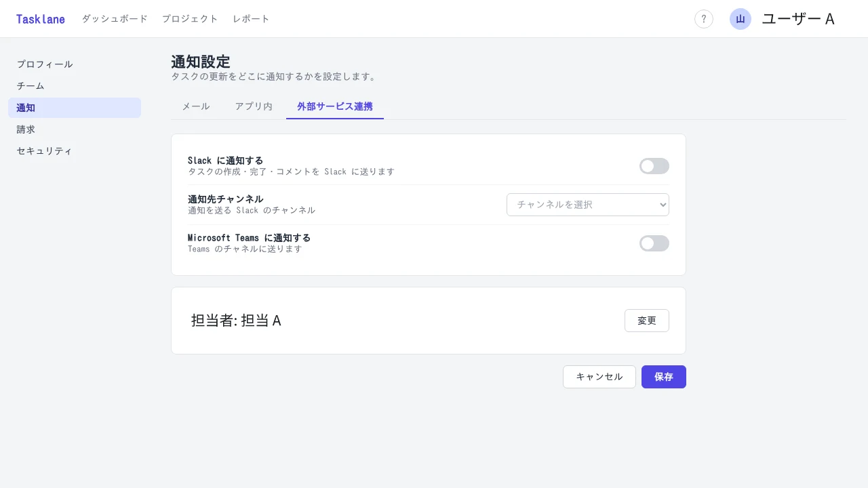Open the help question mark icon
The image size is (868, 488).
click(x=704, y=19)
